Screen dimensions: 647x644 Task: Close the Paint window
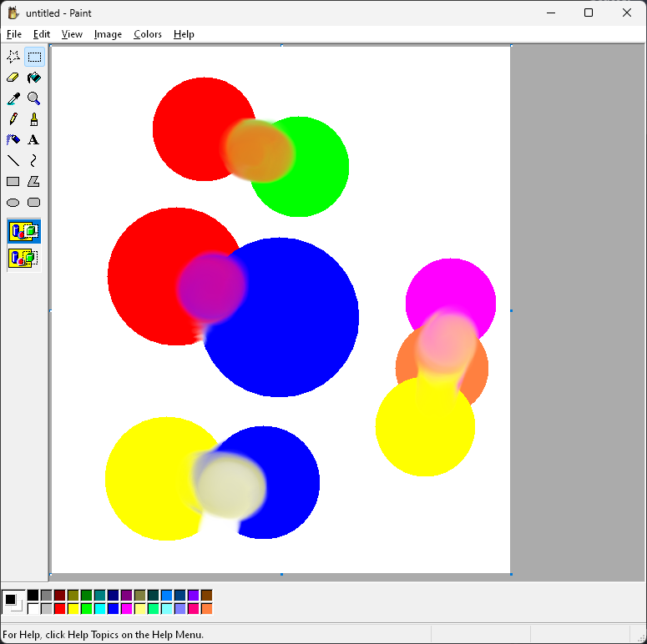[627, 13]
